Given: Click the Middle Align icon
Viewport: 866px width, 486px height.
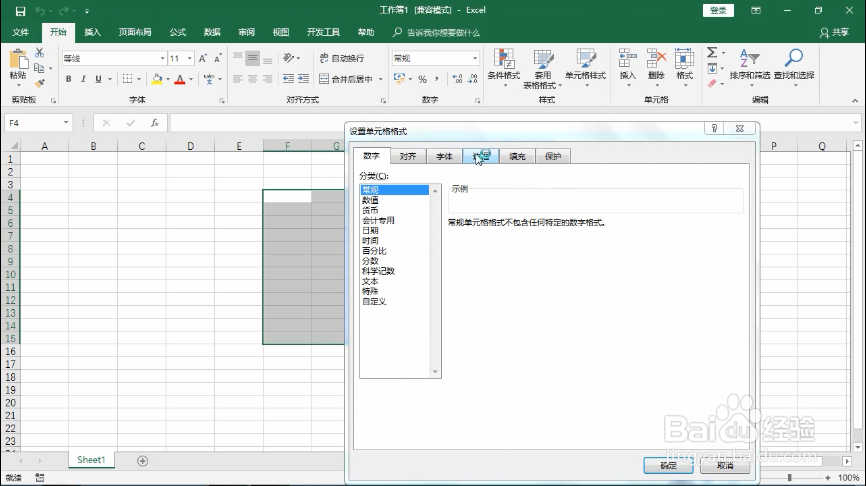Looking at the screenshot, I should (252, 58).
